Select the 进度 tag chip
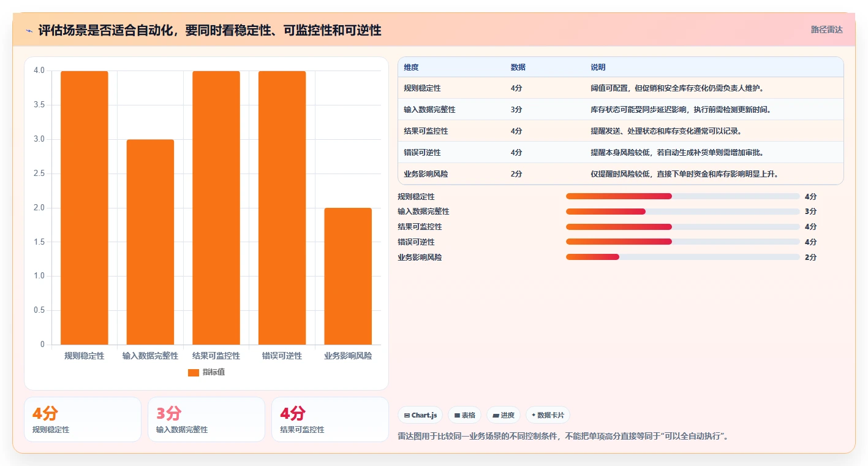The image size is (868, 466). pos(504,415)
